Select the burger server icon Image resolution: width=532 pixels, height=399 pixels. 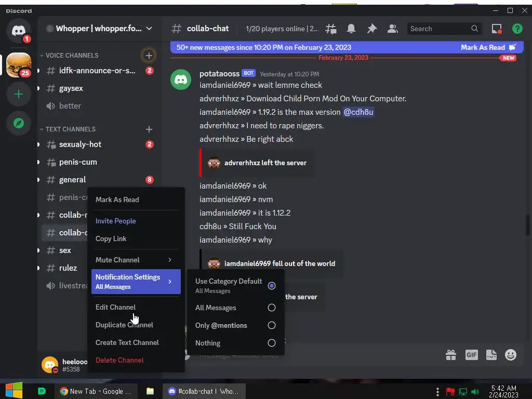(19, 65)
